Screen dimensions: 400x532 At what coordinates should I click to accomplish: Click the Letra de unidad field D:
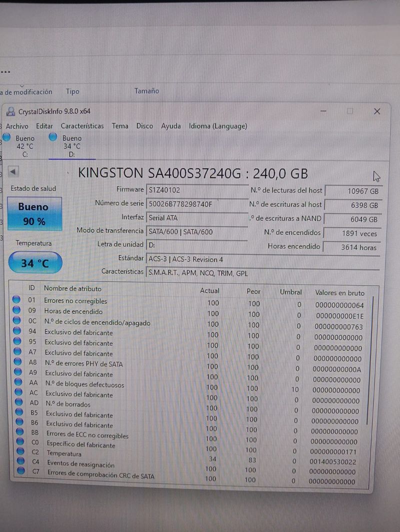pos(197,245)
